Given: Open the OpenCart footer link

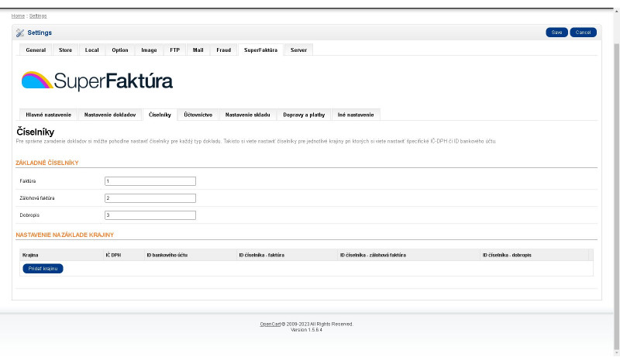Looking at the screenshot, I should click(270, 325).
